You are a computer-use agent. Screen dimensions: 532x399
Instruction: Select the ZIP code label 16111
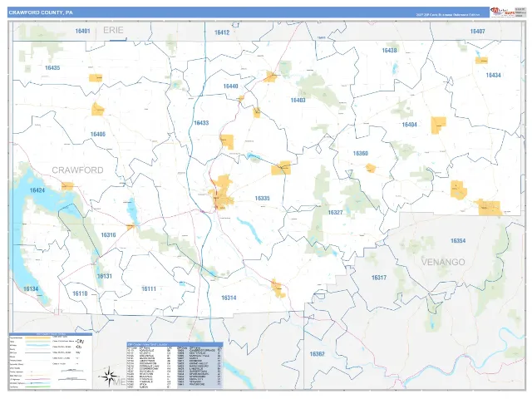[149, 288]
